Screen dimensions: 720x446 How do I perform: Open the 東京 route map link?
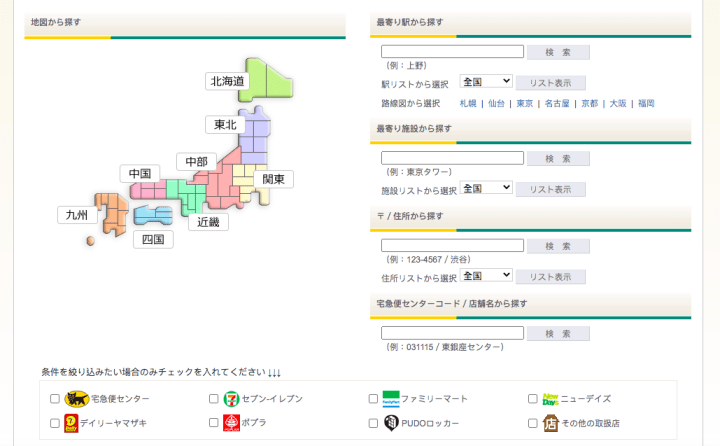tap(524, 103)
